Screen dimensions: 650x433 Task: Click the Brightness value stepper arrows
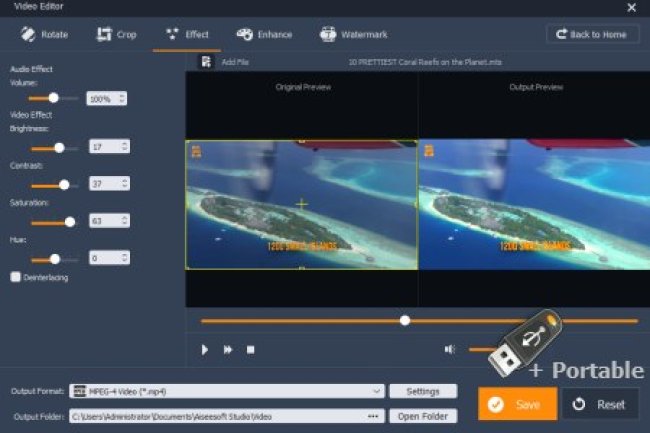pos(124,147)
